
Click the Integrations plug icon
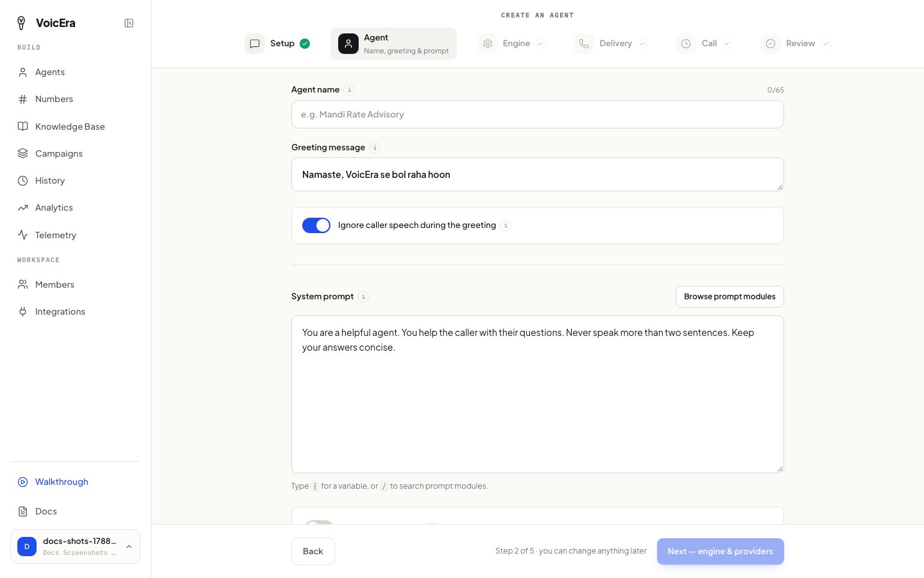[22, 311]
